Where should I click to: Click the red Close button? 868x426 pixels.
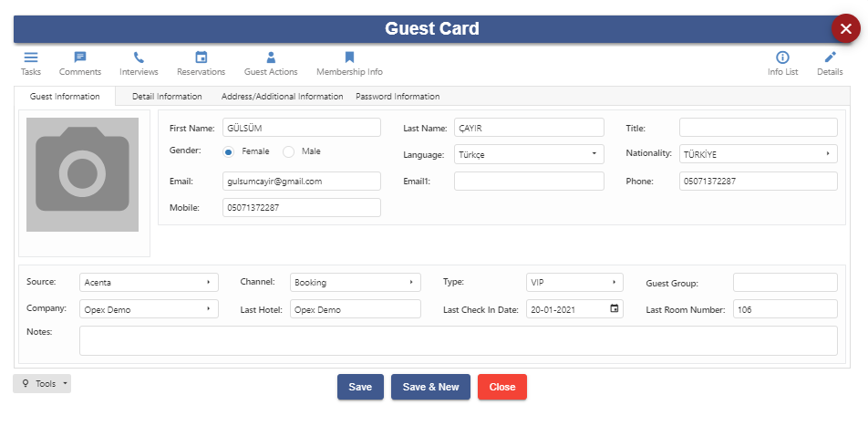tap(502, 387)
